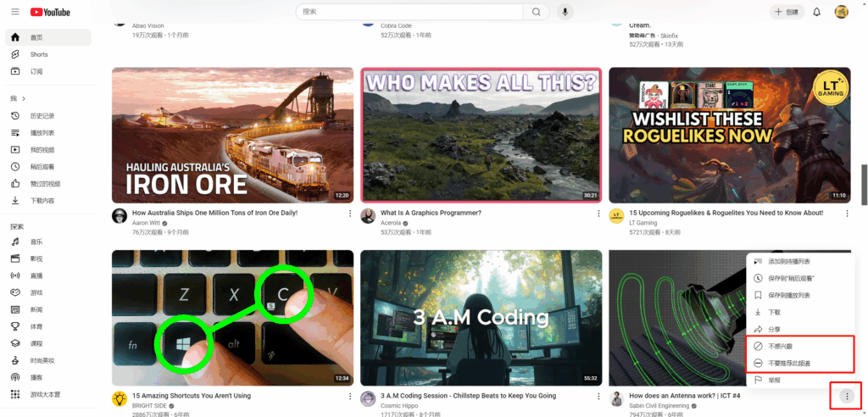Choose 添加到待播列表 in the context menu
The width and height of the screenshot is (868, 417).
point(800,261)
